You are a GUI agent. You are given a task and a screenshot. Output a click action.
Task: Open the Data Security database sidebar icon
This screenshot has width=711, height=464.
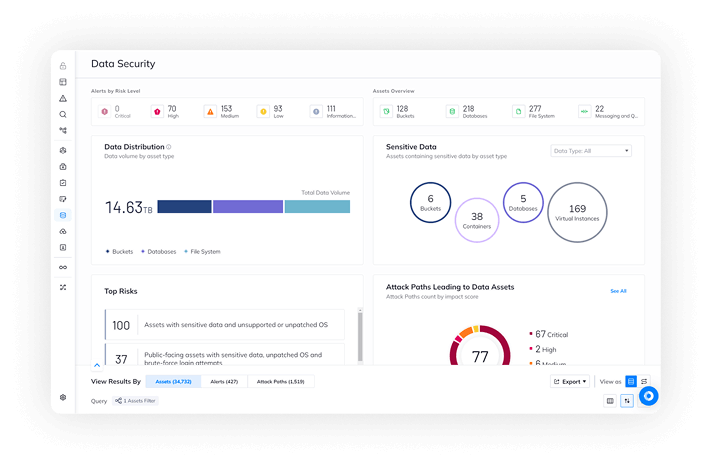63,215
